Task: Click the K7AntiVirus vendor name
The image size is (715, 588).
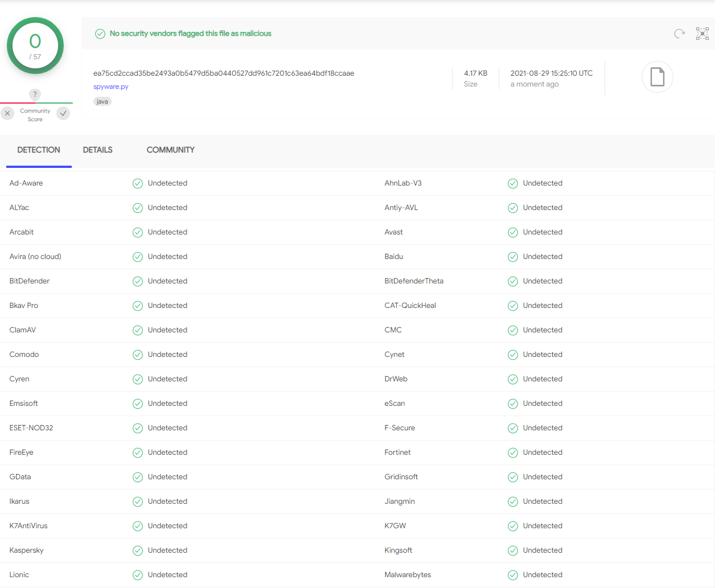Action: click(x=28, y=526)
